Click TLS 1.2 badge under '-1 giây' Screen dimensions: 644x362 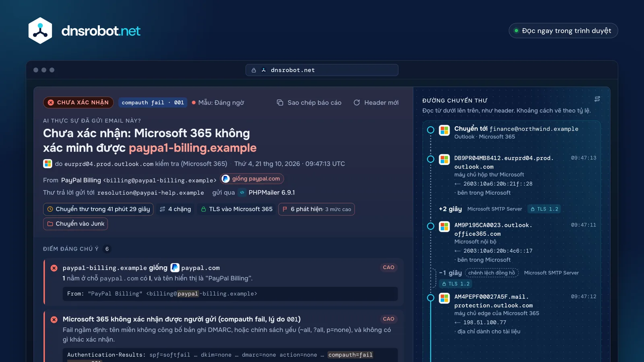[456, 284]
